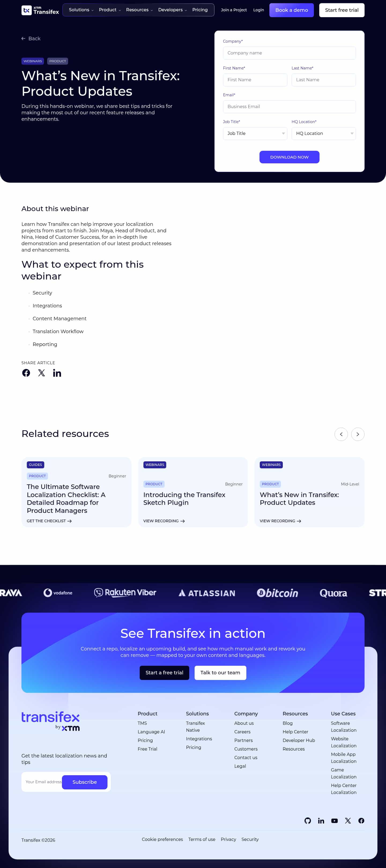Click the PRODUCT tag above the title

(x=58, y=61)
